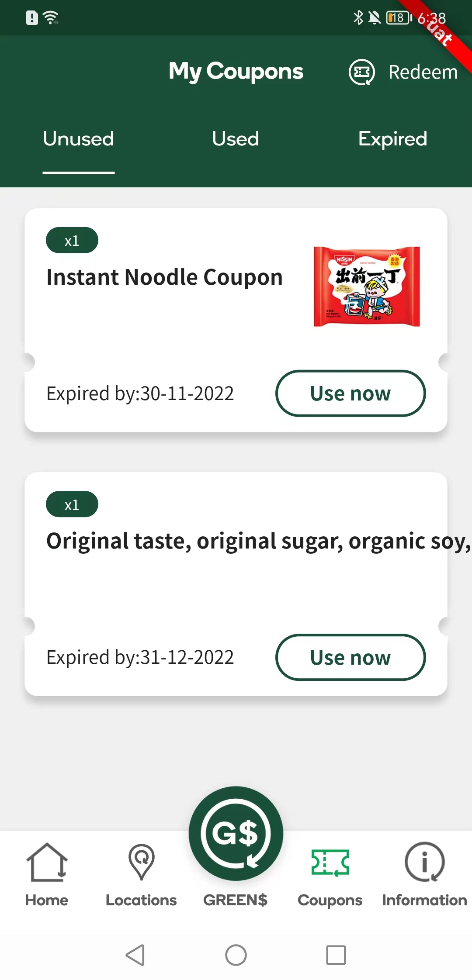Tap the GREEN$ round center button

(236, 833)
